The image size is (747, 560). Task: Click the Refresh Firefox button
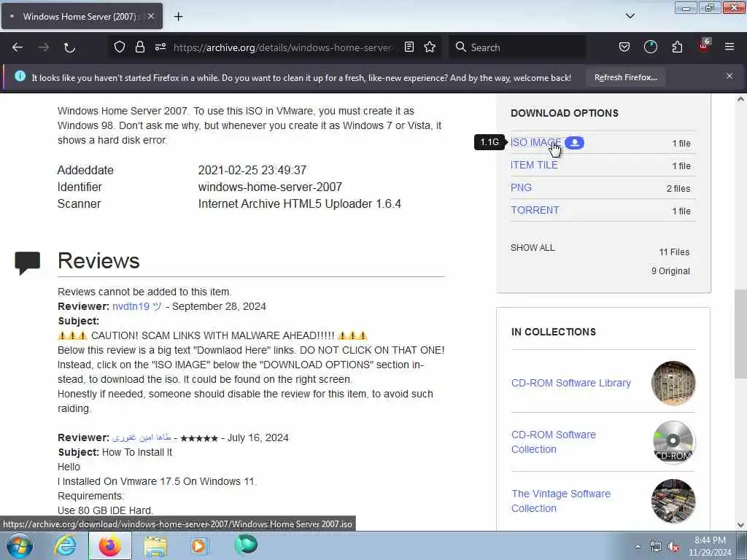tap(625, 77)
